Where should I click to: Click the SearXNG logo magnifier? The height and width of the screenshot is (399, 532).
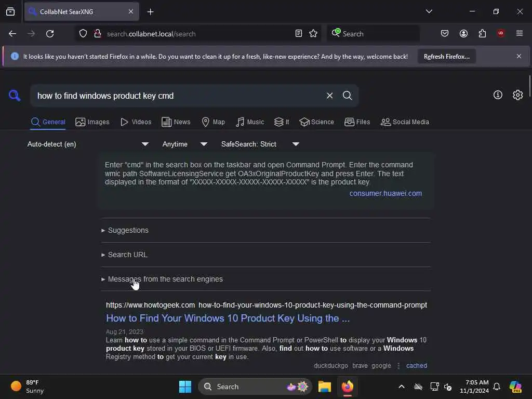[15, 96]
